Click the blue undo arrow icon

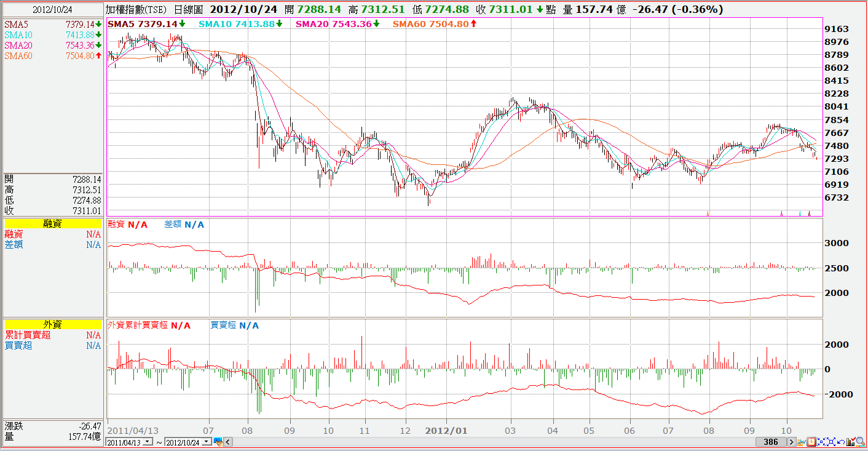(x=841, y=442)
